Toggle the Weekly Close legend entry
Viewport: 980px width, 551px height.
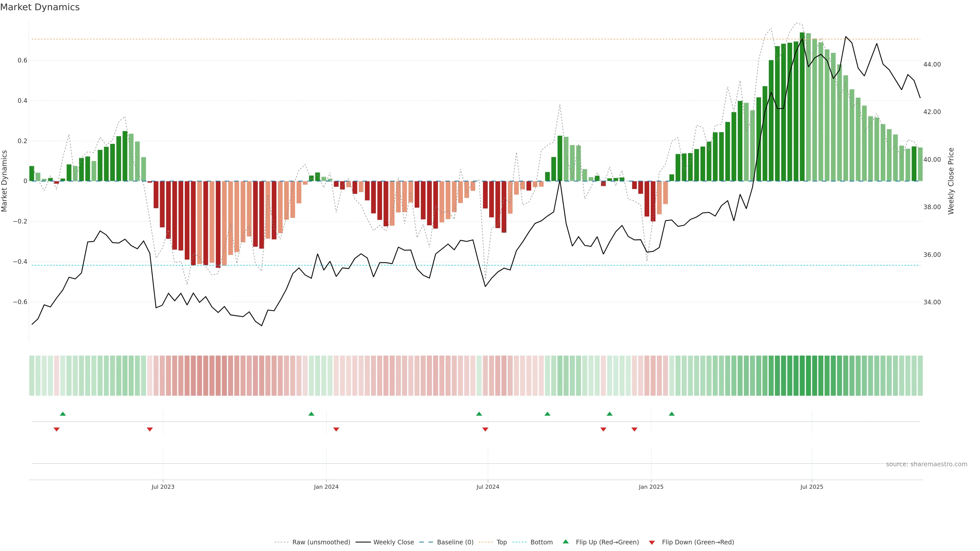393,542
